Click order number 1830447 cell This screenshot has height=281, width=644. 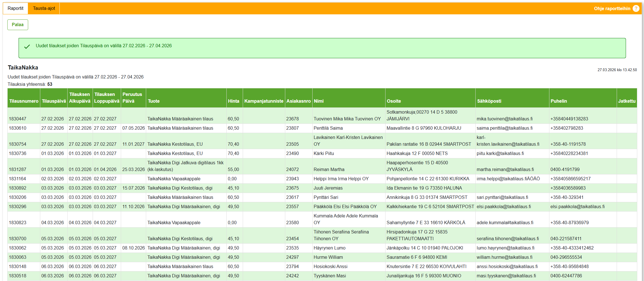point(17,119)
